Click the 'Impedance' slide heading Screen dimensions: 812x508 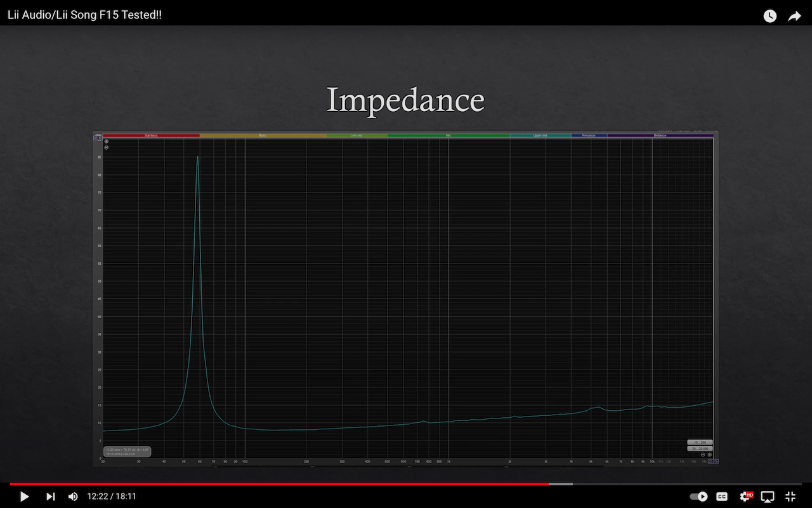pyautogui.click(x=405, y=100)
